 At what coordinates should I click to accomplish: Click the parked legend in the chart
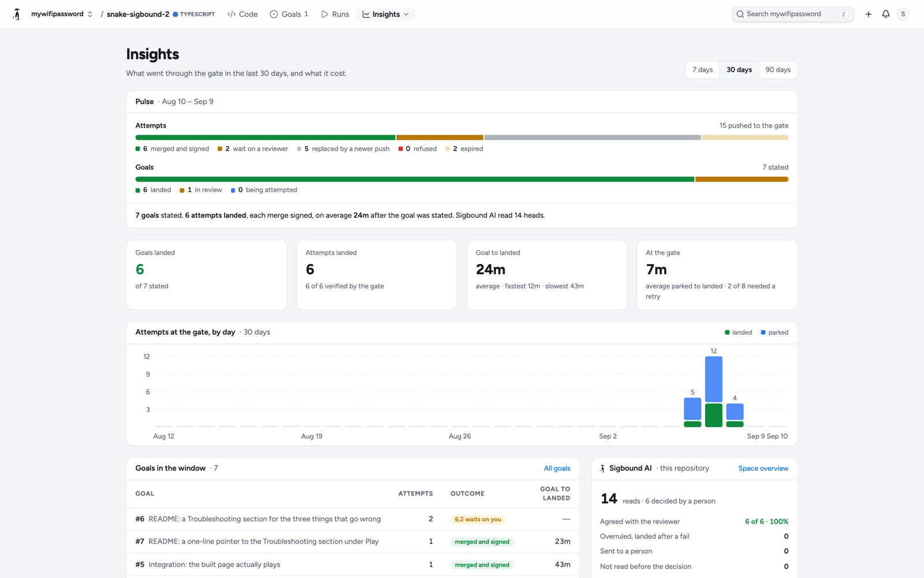coord(774,332)
